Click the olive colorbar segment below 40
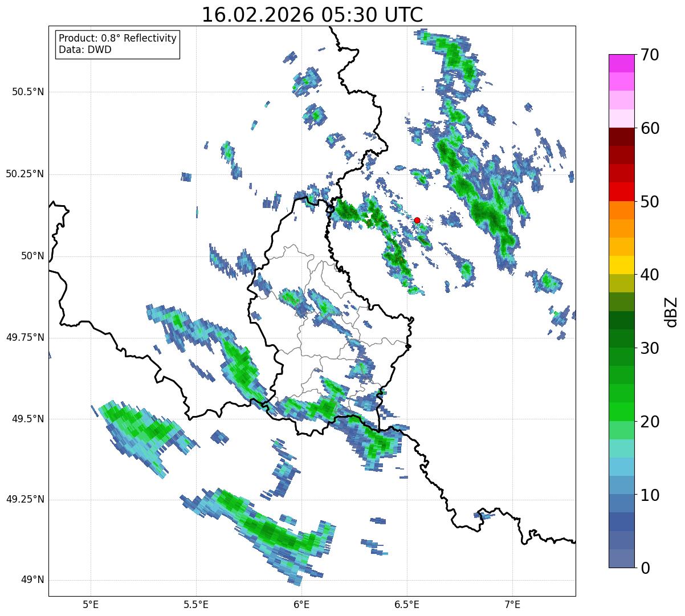The width and height of the screenshot is (685, 616). 621,283
